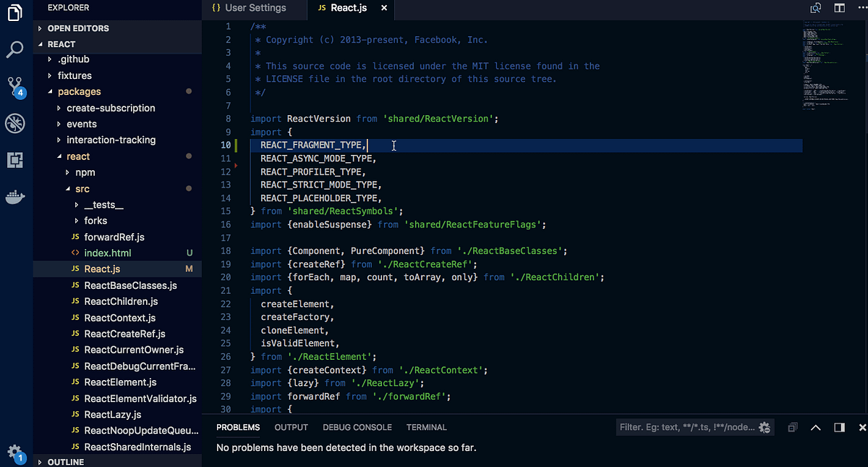Image resolution: width=868 pixels, height=467 pixels.
Task: Open the Search view in the activity bar
Action: [x=14, y=49]
